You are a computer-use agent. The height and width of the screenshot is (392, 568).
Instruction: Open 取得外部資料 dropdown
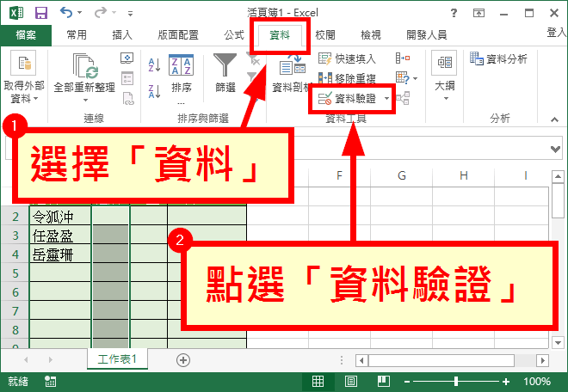pos(23,77)
